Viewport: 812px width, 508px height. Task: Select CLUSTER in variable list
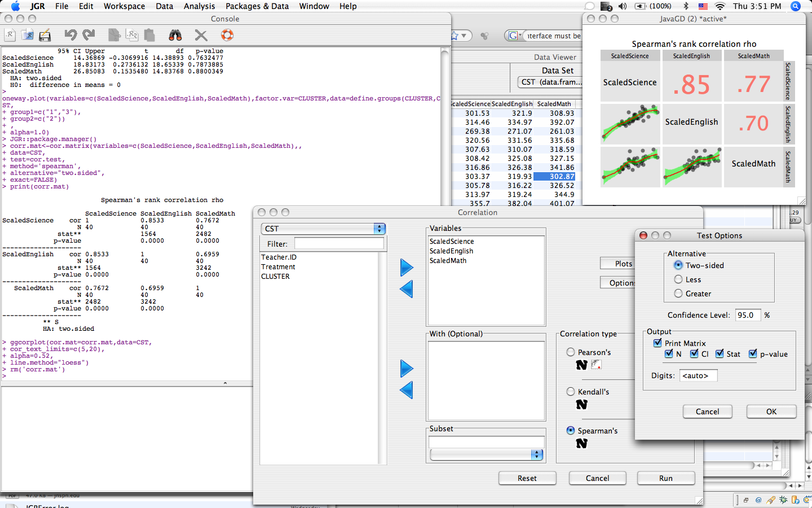275,277
